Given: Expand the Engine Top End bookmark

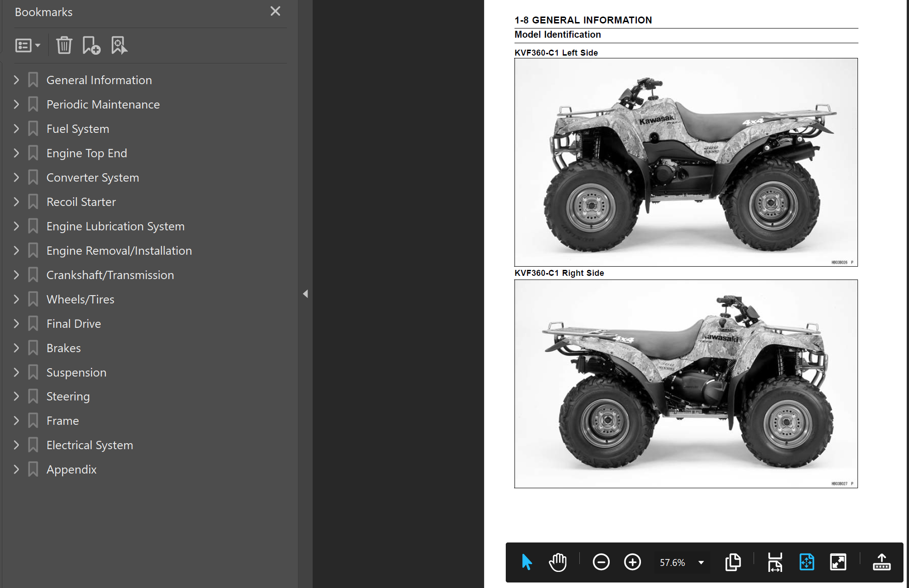Looking at the screenshot, I should [17, 153].
